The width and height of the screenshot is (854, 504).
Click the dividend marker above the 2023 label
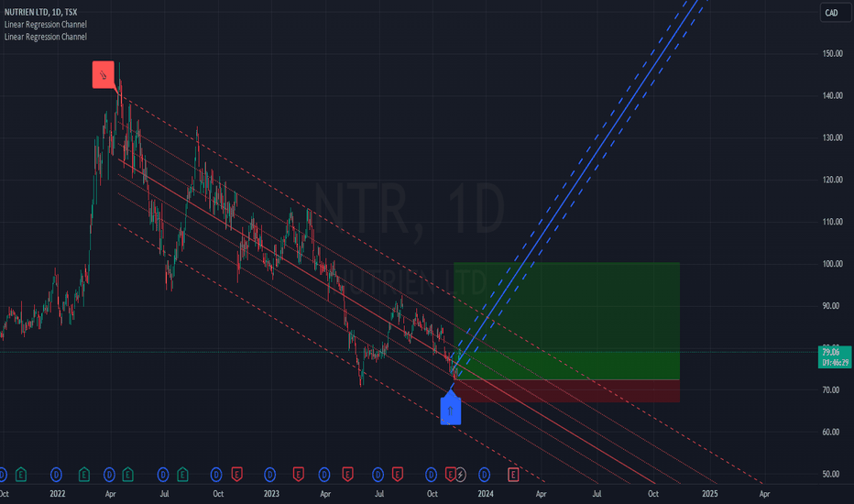click(269, 475)
